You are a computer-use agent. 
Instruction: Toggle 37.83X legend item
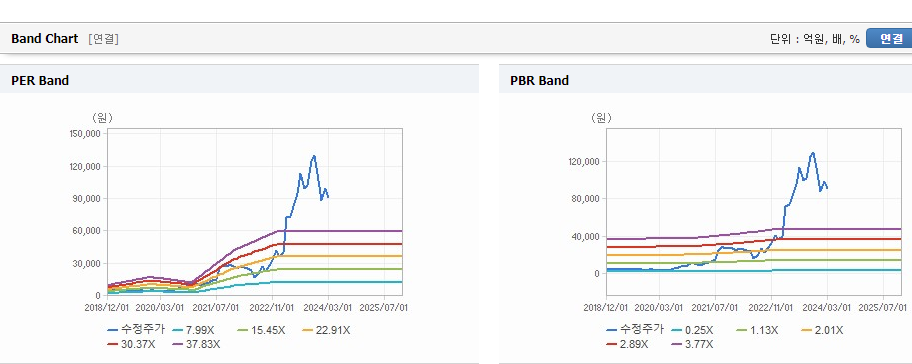[197, 344]
